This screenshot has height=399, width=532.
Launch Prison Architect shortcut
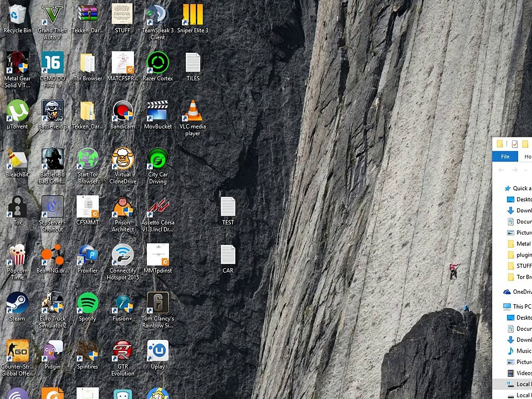point(122,214)
